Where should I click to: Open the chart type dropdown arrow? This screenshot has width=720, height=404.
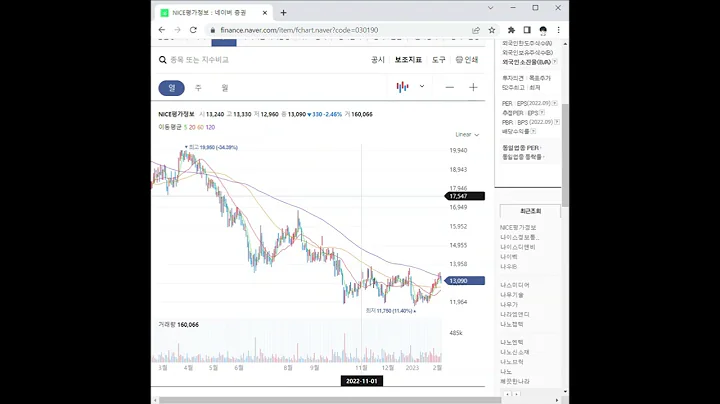pos(422,86)
